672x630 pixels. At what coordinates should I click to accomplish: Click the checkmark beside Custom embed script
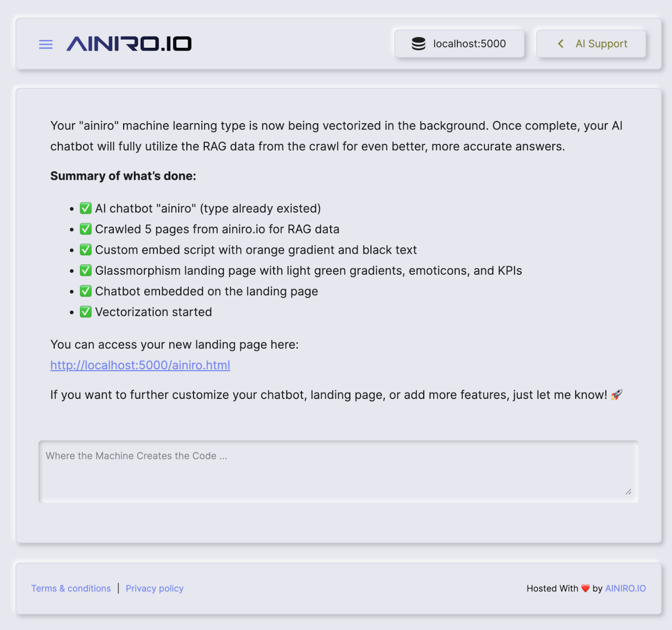pyautogui.click(x=86, y=250)
